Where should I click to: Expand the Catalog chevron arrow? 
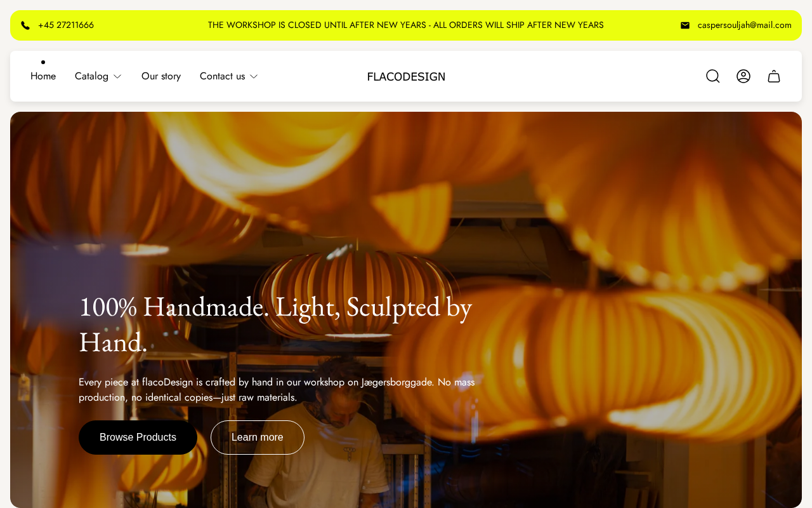tap(117, 76)
